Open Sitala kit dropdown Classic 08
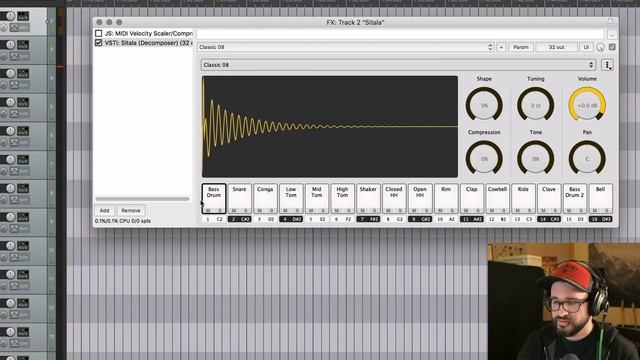Viewport: 640px width, 360px height. click(x=398, y=65)
